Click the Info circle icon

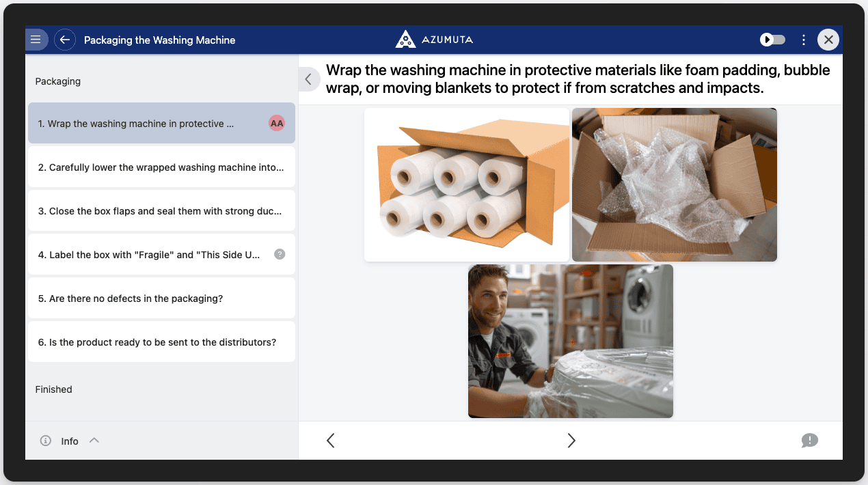pyautogui.click(x=46, y=441)
